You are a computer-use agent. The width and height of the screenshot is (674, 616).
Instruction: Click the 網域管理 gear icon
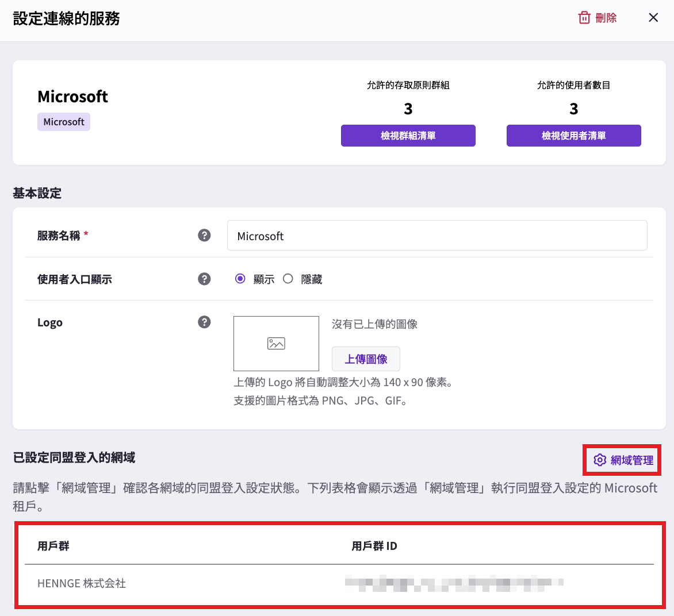pyautogui.click(x=600, y=460)
